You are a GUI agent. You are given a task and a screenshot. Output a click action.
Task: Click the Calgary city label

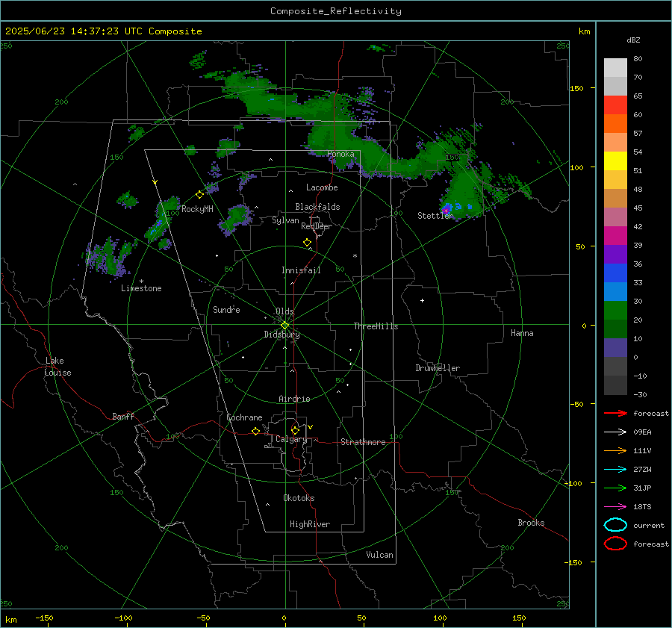(x=291, y=439)
